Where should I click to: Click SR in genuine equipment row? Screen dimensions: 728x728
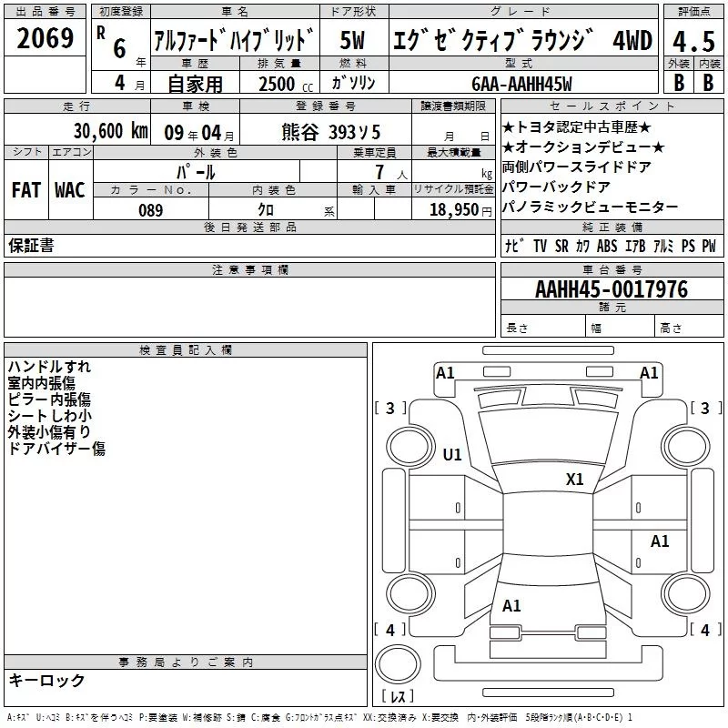click(x=561, y=246)
